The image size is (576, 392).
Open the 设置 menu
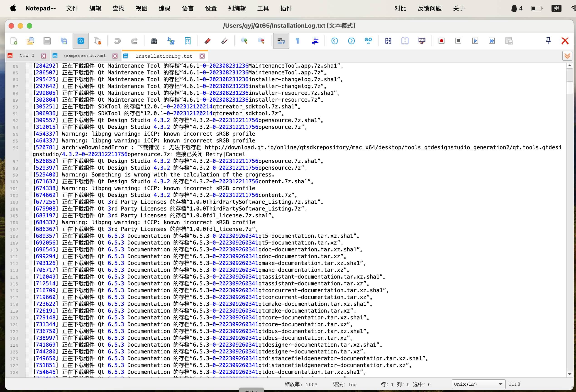(x=210, y=8)
